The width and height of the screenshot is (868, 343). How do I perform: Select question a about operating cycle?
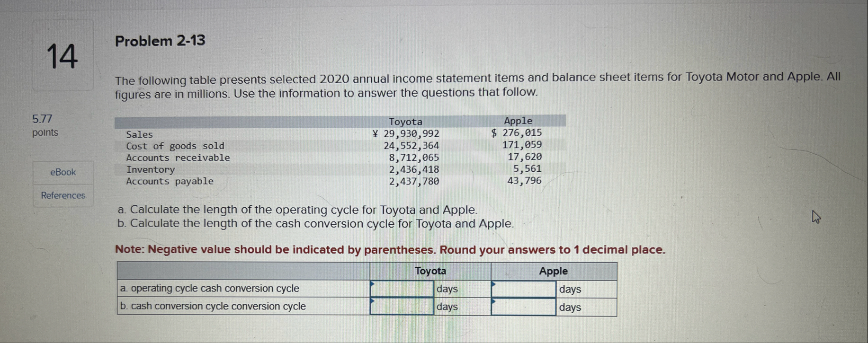click(x=297, y=210)
